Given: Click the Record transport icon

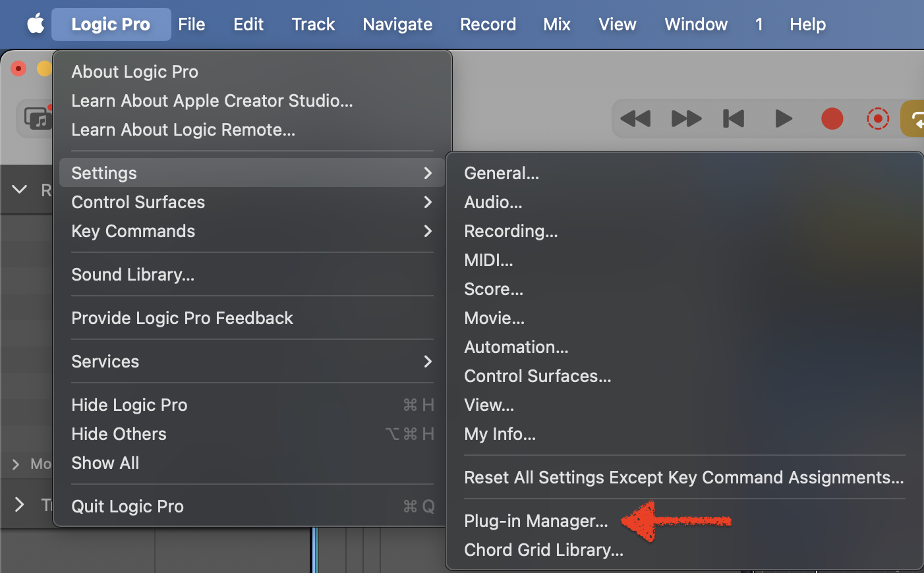Looking at the screenshot, I should point(832,119).
